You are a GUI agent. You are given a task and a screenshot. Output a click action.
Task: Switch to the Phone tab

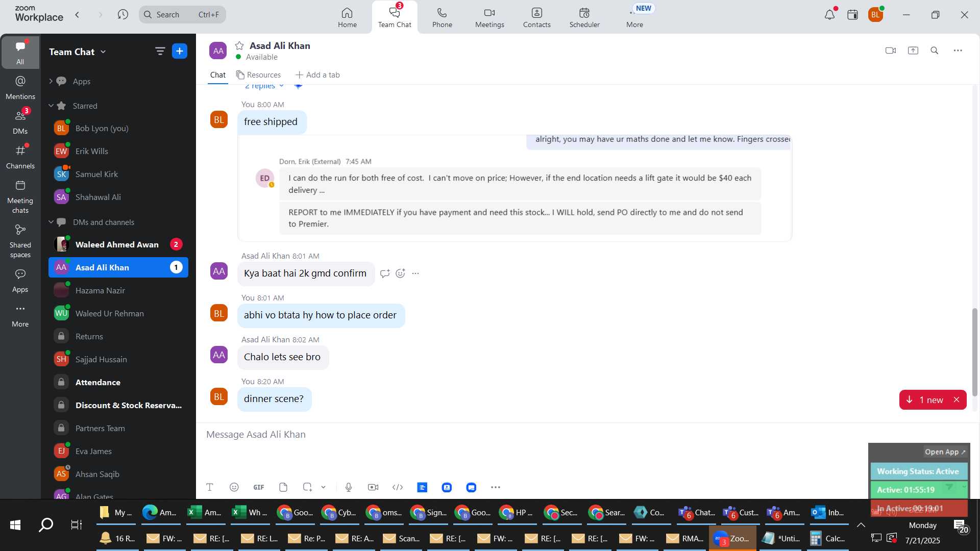442,18
